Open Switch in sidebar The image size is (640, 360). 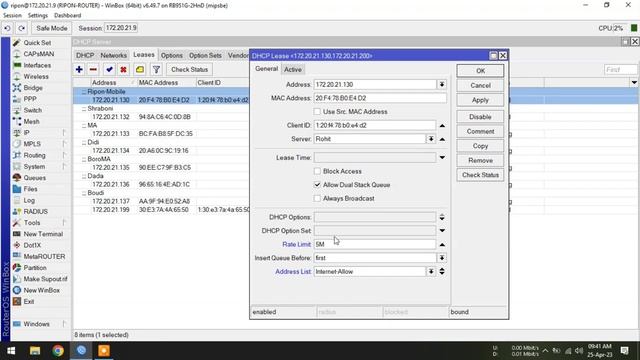click(x=32, y=110)
